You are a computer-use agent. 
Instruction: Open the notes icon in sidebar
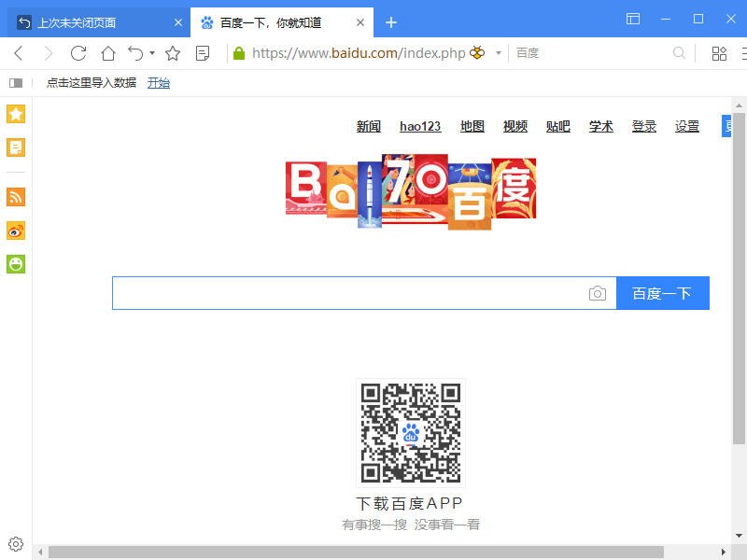[x=16, y=147]
